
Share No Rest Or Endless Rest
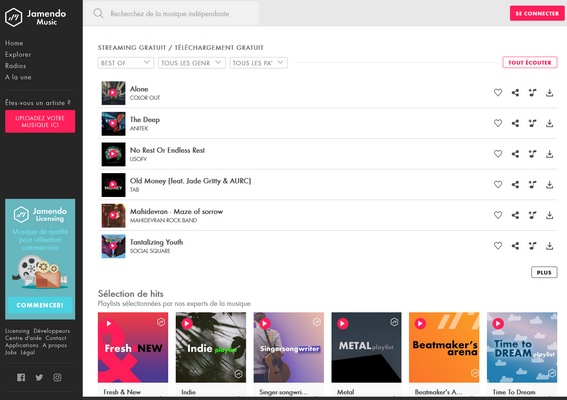point(515,154)
